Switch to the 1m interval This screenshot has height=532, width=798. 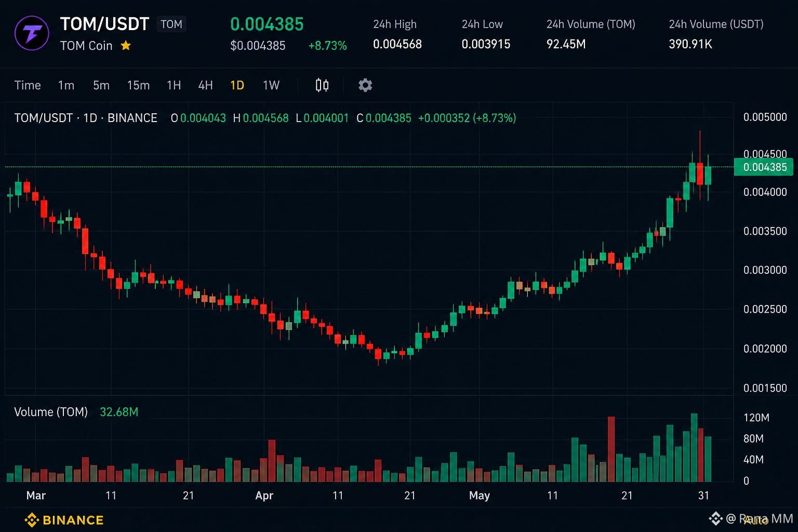66,85
